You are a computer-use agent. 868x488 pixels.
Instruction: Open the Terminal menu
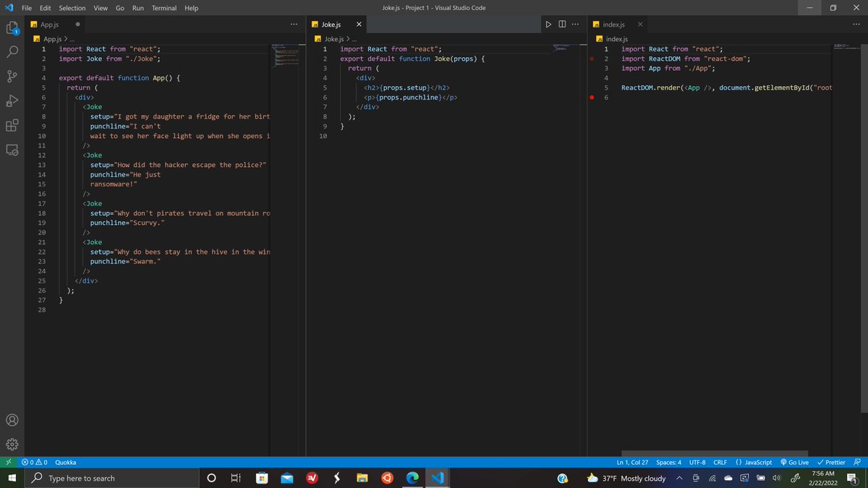coord(165,8)
